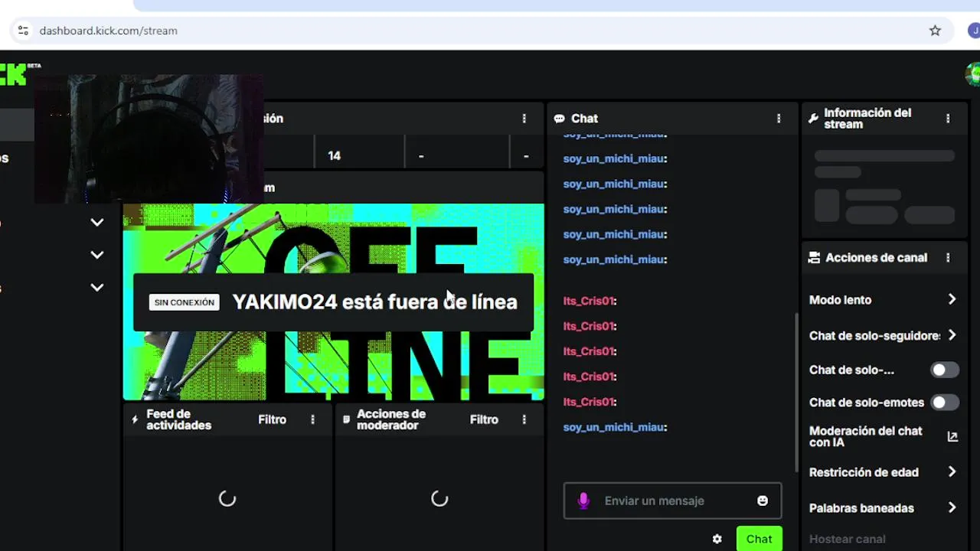Expand Chat de solo-seguidores settings
The image size is (980, 551).
click(x=952, y=335)
